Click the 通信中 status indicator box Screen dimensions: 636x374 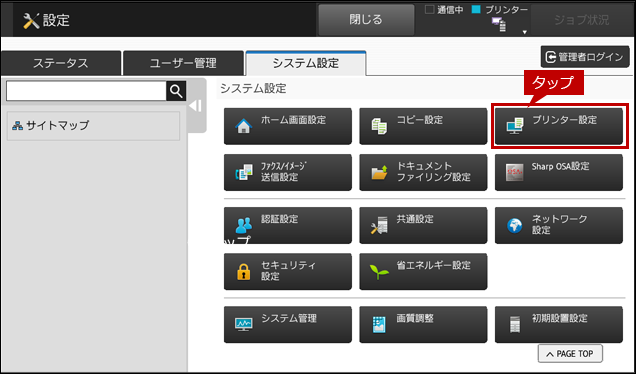point(430,10)
